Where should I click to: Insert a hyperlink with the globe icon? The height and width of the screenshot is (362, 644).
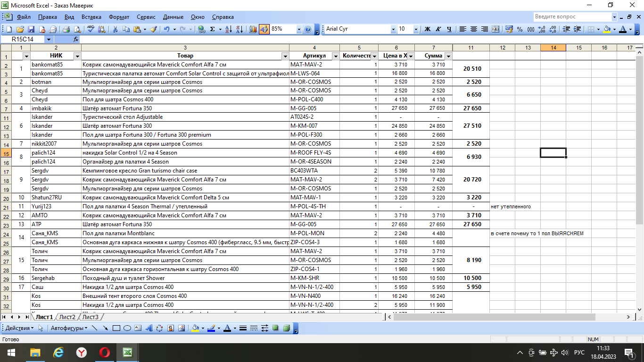point(201,29)
